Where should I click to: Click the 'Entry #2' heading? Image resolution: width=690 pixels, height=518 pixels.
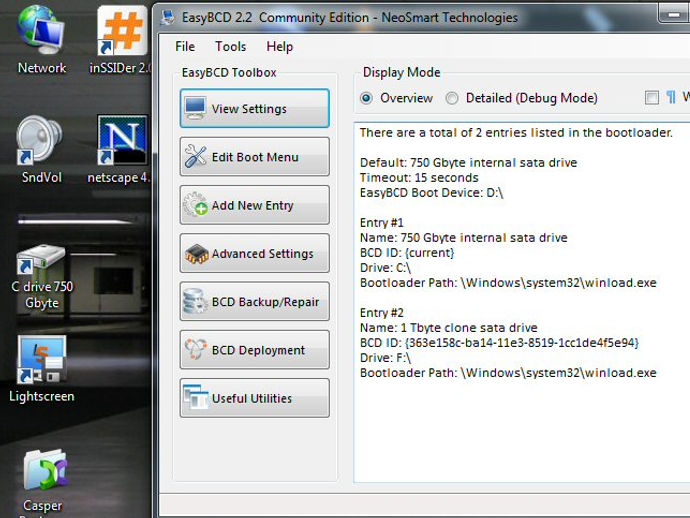point(382,313)
